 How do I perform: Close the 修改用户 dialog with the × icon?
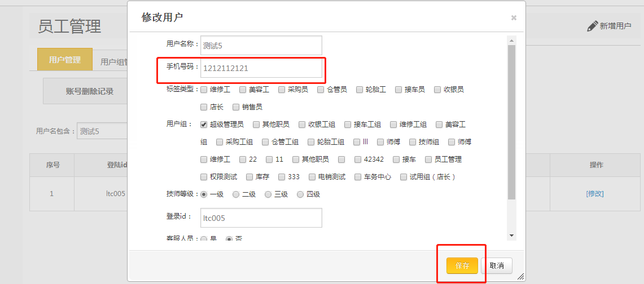point(514,18)
